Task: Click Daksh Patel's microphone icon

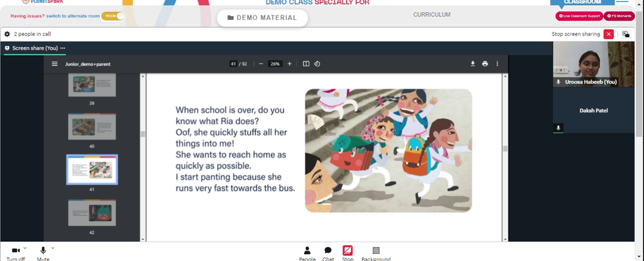Action: coord(558,128)
